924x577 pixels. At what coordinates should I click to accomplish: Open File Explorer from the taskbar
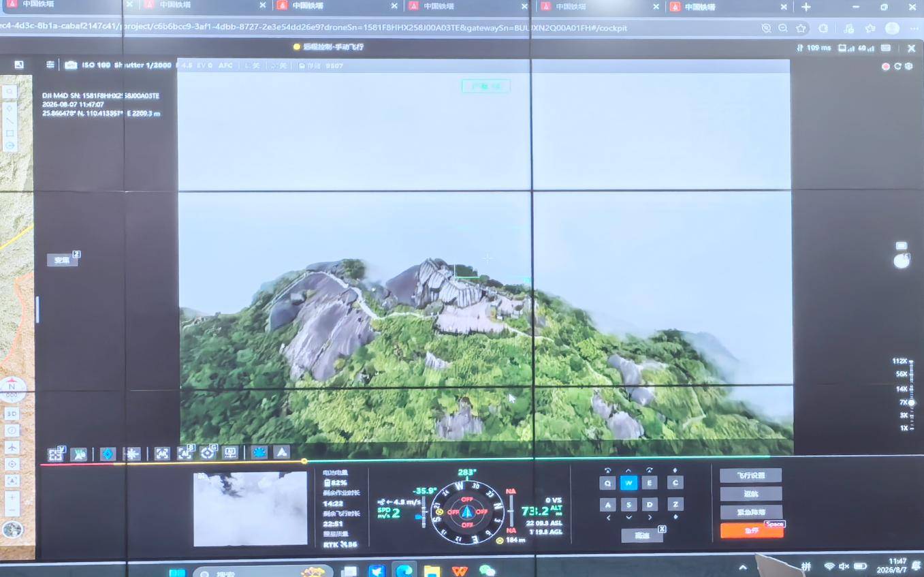(x=432, y=571)
